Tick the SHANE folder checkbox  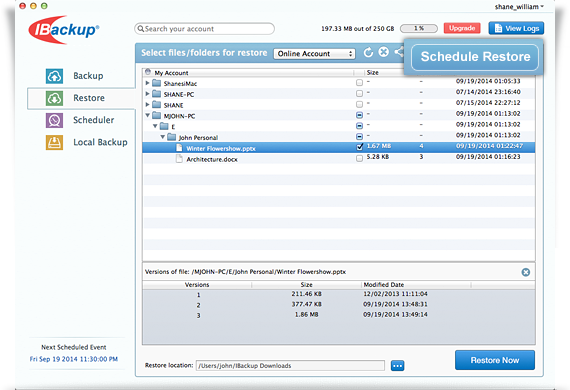360,105
